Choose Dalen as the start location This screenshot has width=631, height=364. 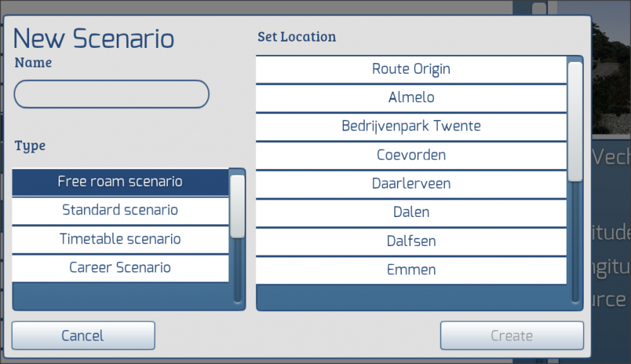click(411, 213)
